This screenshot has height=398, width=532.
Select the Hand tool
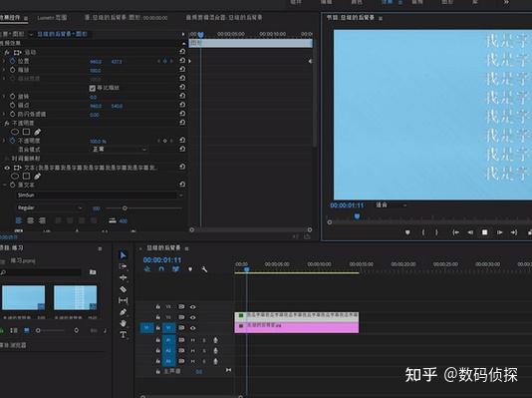(124, 323)
